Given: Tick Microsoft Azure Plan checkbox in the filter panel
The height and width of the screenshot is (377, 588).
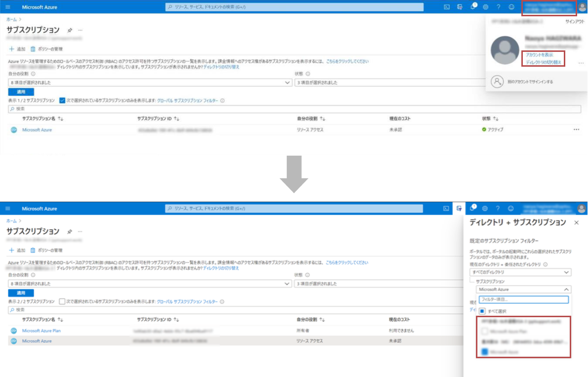Looking at the screenshot, I should [x=484, y=331].
